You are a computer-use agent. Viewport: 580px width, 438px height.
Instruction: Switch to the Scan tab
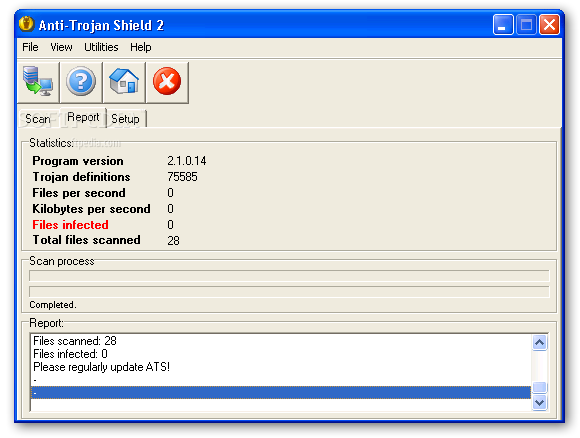tap(38, 119)
